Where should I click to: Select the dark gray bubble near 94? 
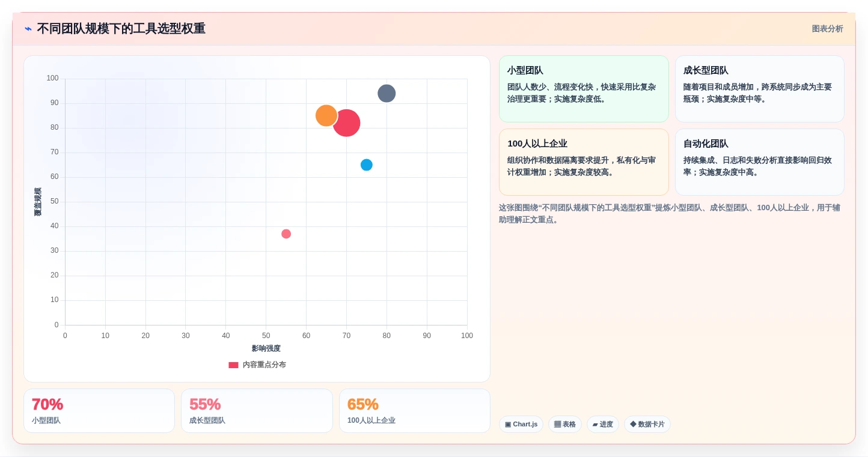pyautogui.click(x=387, y=94)
